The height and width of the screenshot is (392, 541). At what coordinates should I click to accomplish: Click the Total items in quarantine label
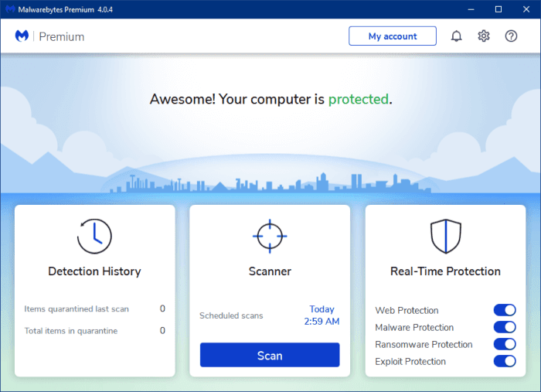71,331
